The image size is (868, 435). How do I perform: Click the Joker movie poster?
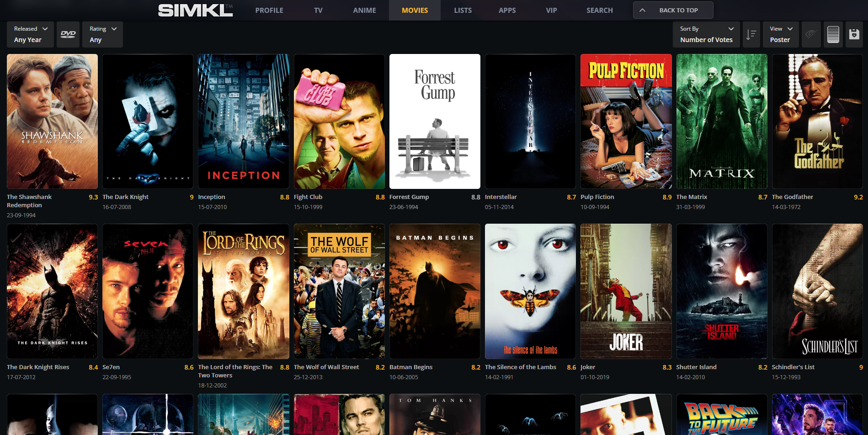(626, 291)
